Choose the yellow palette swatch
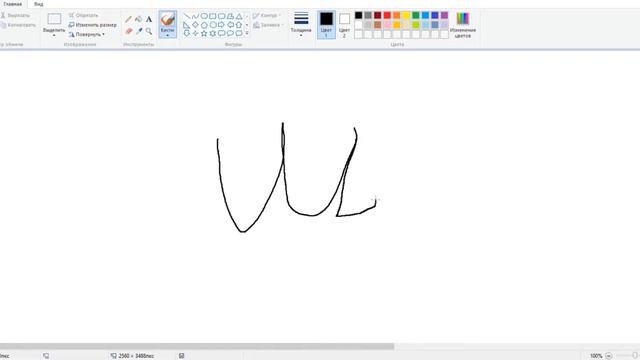The width and height of the screenshot is (640, 360). pos(406,16)
